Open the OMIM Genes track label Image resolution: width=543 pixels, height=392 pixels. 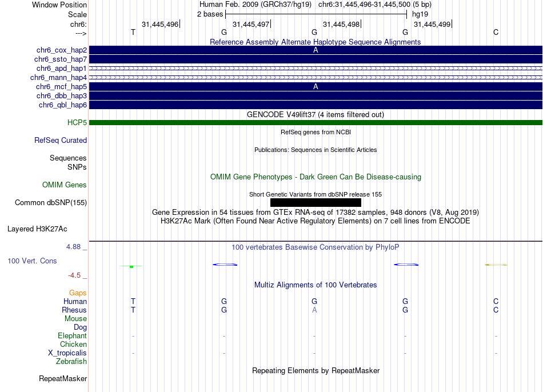click(x=65, y=185)
